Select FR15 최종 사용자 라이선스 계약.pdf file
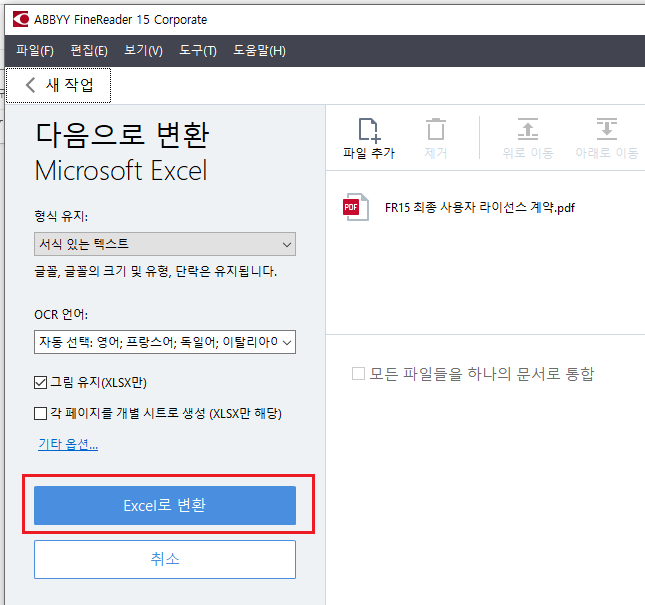 [480, 208]
